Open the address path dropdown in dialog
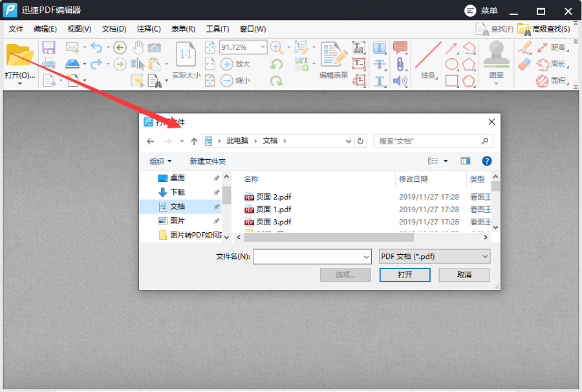Screen dimensions: 582x392 point(348,141)
